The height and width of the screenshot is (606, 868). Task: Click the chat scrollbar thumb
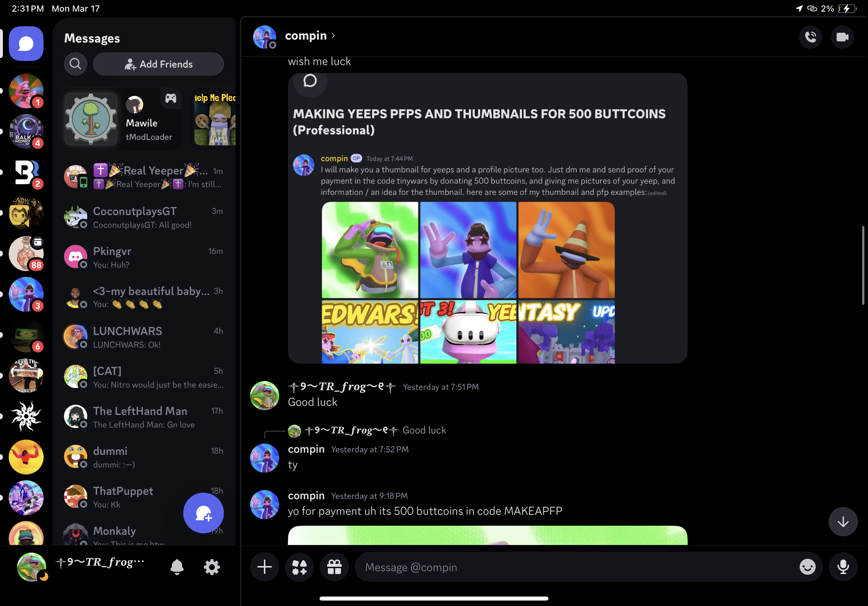pos(863,265)
